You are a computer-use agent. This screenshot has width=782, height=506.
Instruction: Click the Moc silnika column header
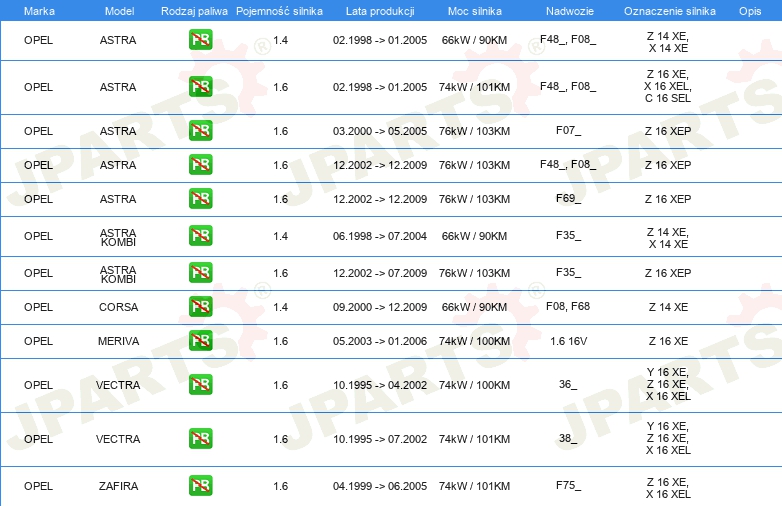click(475, 11)
